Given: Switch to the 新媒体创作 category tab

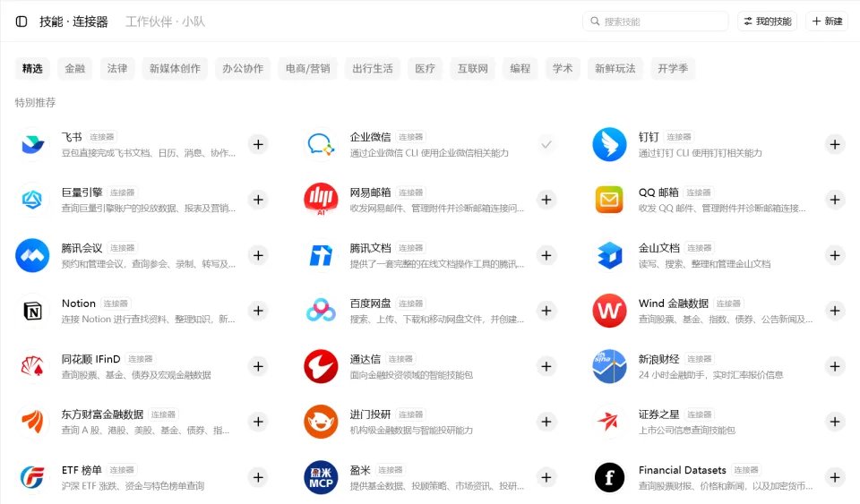Looking at the screenshot, I should coord(175,68).
